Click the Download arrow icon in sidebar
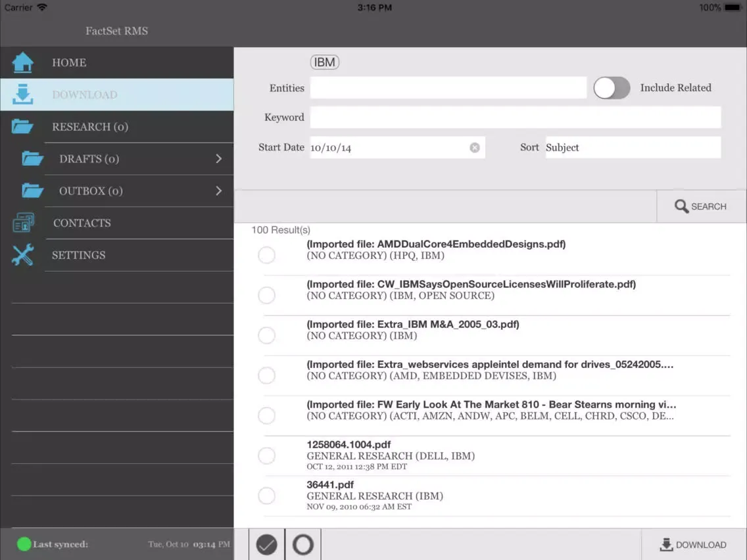This screenshot has width=747, height=560. [22, 94]
